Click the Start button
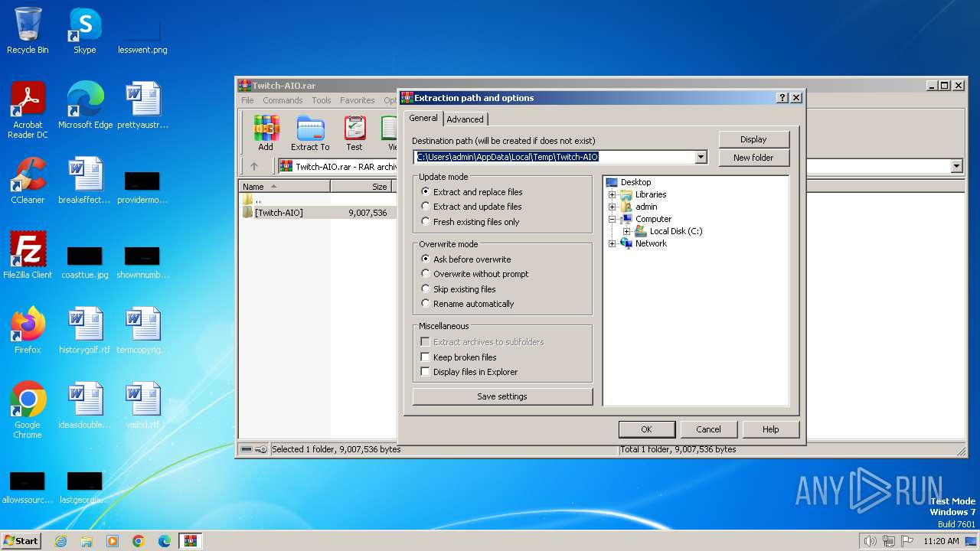This screenshot has width=980, height=551. (x=21, y=541)
